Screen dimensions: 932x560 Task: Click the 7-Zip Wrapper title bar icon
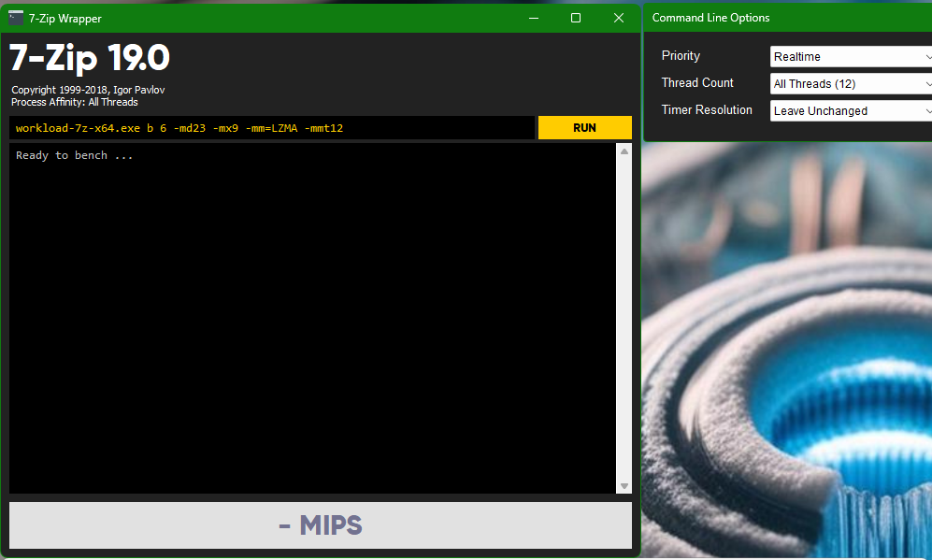pos(16,18)
